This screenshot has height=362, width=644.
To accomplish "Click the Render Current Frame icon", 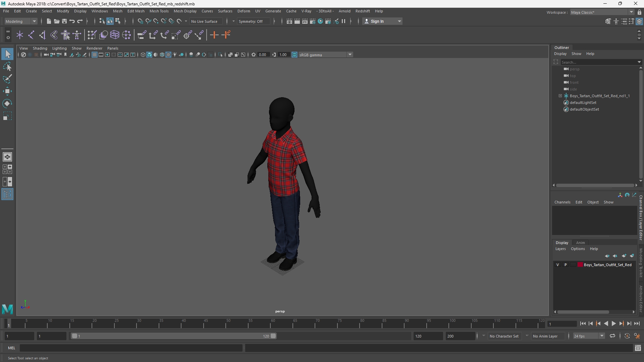I will [x=297, y=21].
